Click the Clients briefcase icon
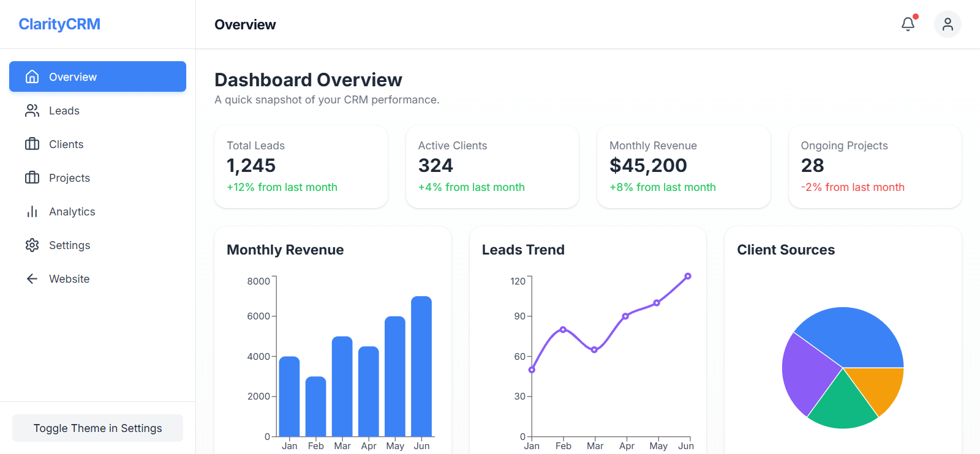 [x=32, y=144]
